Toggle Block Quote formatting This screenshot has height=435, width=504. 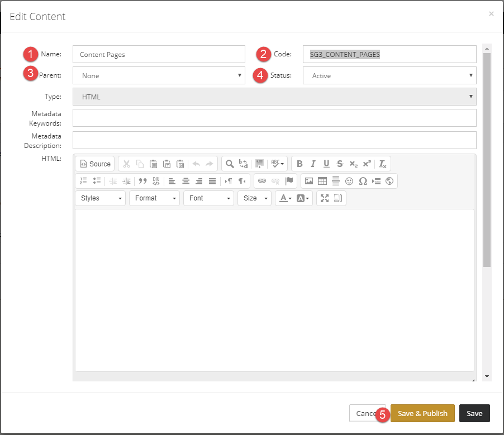click(142, 181)
